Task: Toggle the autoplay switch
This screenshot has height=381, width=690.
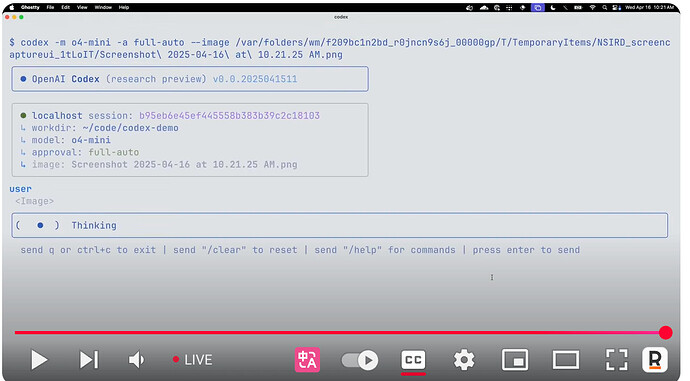Action: click(x=360, y=360)
